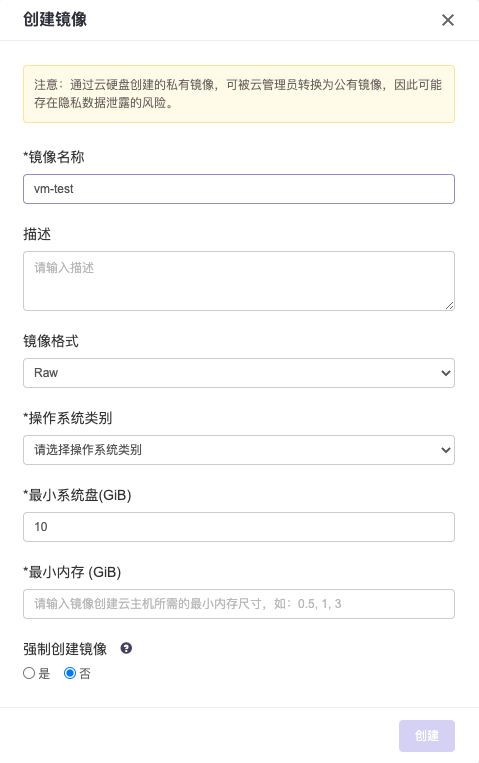Click the 否 label text next to radio
The image size is (479, 763).
(x=85, y=673)
